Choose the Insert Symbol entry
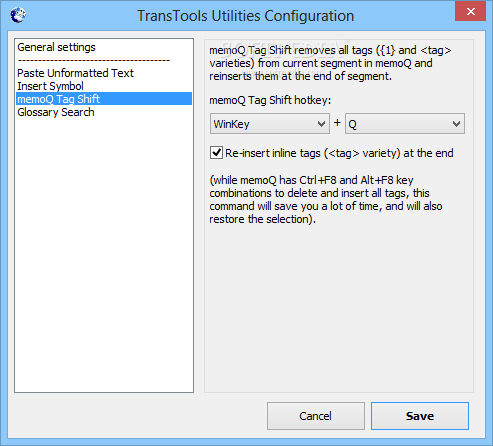Image resolution: width=493 pixels, height=446 pixels. pos(50,86)
